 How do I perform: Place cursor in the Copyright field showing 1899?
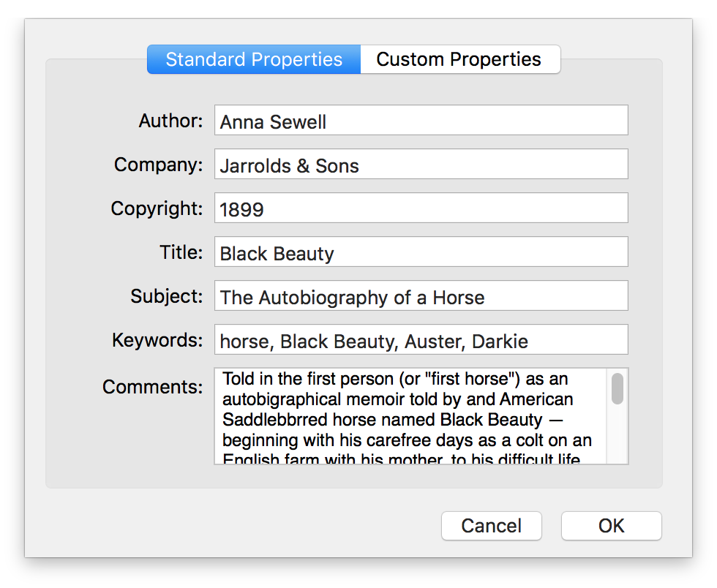[421, 208]
